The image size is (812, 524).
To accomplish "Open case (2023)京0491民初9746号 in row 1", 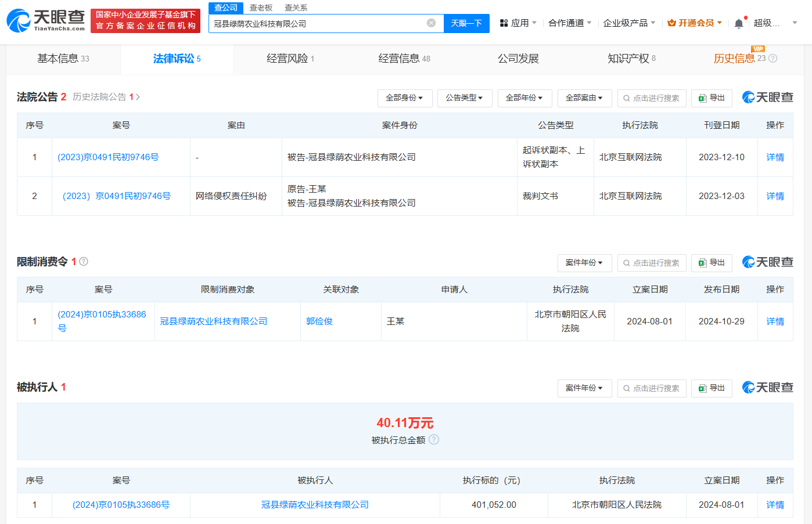I will (x=108, y=157).
